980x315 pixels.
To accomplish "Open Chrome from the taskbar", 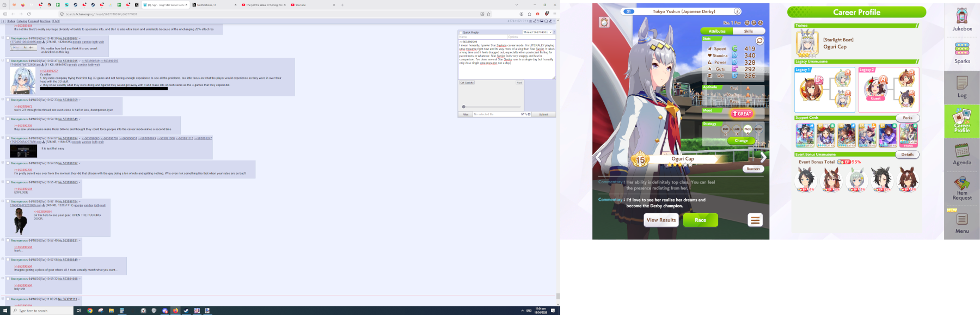I will (90, 311).
